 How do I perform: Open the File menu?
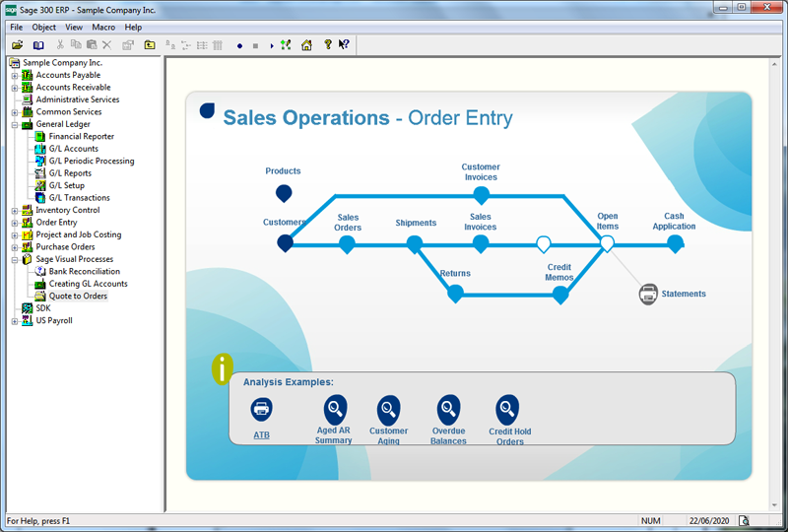pos(16,28)
